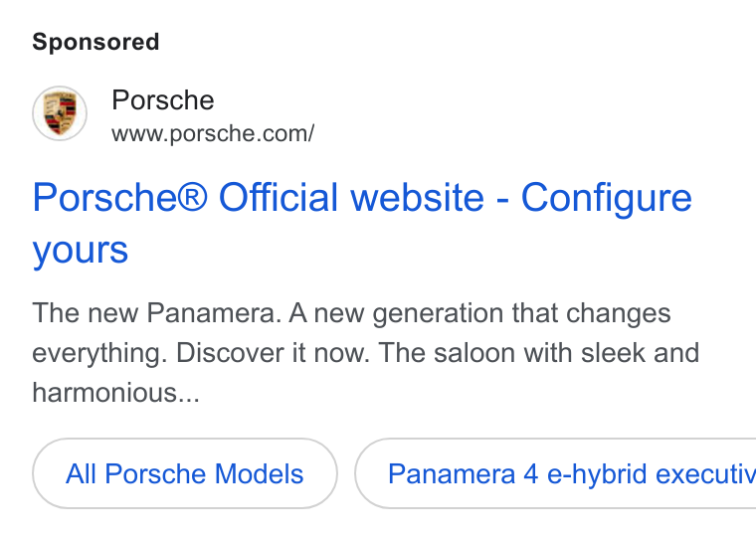Click the Sponsored label
This screenshot has height=541, width=756.
tap(95, 42)
